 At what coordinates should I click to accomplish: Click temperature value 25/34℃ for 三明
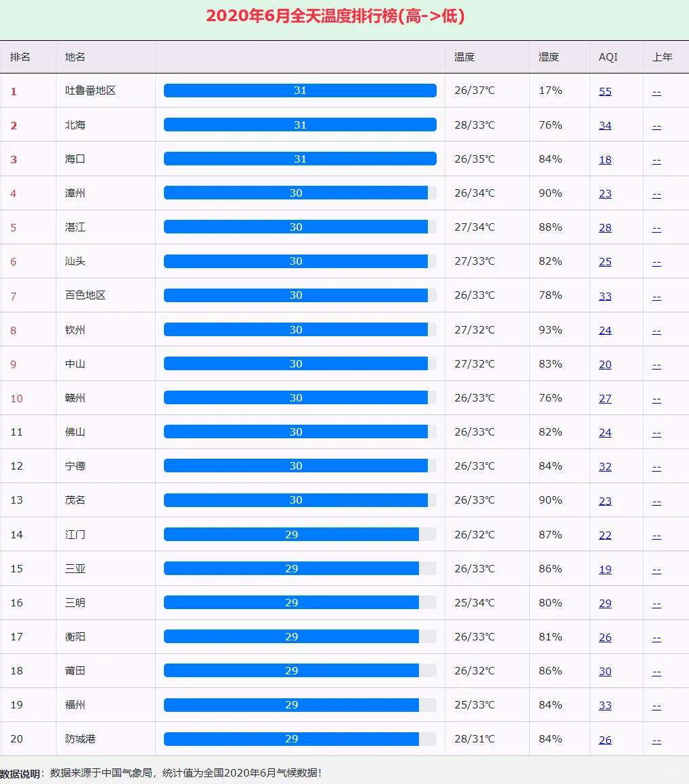(475, 602)
